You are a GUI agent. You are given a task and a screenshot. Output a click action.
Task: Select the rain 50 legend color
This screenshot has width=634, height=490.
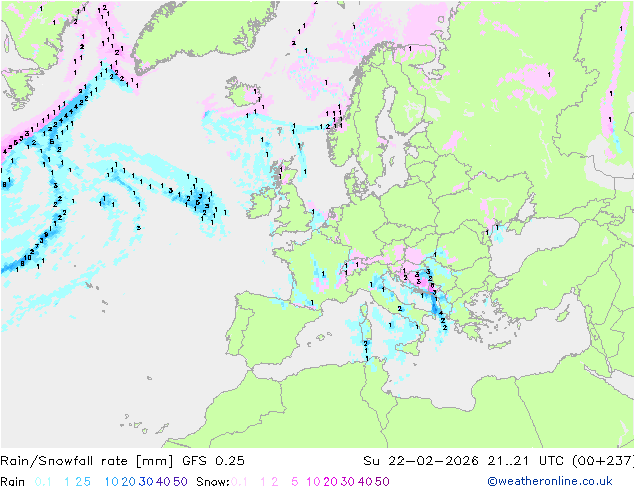click(x=180, y=482)
